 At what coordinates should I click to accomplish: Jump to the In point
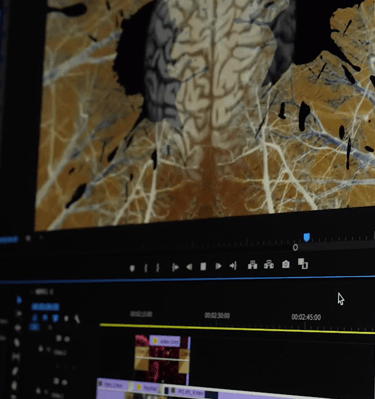[175, 267]
